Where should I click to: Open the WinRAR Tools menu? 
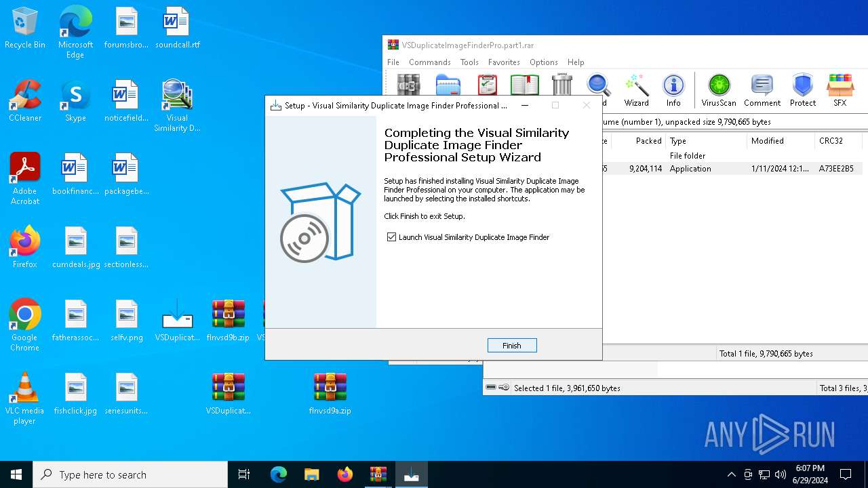[x=469, y=62]
